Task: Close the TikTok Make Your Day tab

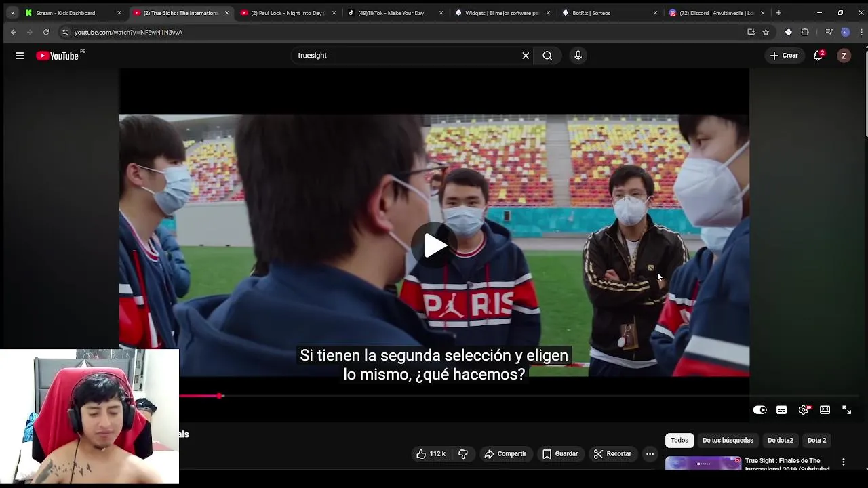Action: (x=441, y=13)
